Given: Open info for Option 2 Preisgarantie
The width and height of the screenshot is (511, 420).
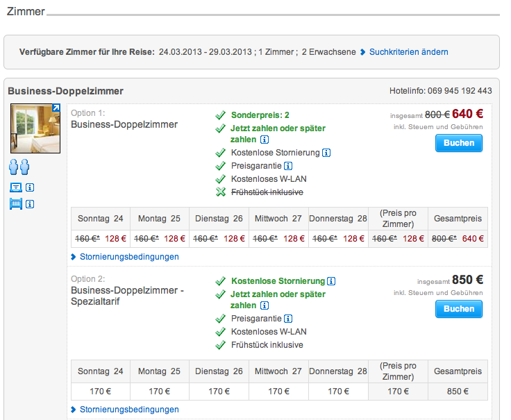Looking at the screenshot, I should [x=288, y=319].
